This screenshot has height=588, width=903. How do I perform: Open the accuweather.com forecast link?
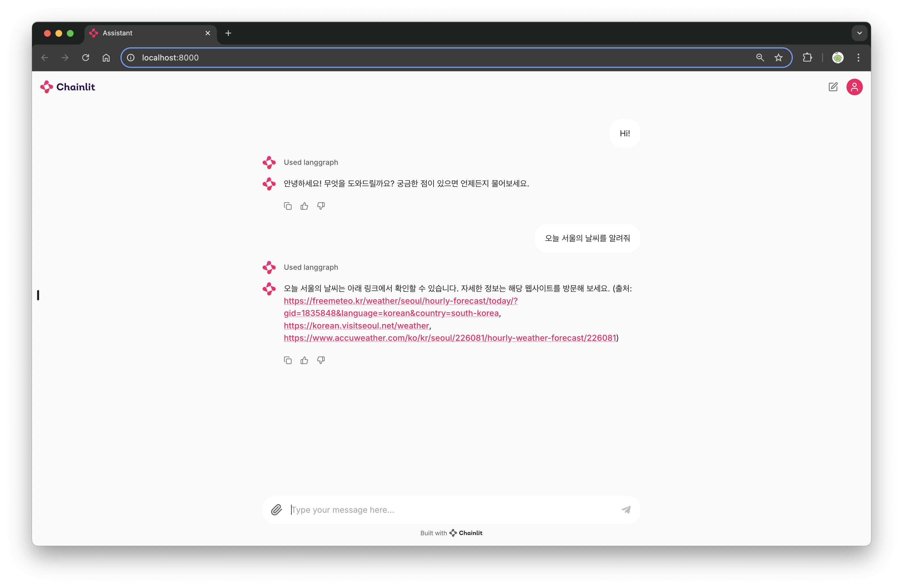pyautogui.click(x=450, y=338)
